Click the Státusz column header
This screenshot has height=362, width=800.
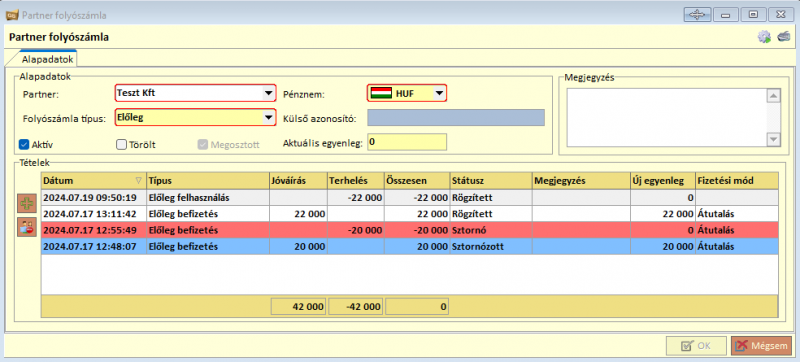click(490, 180)
